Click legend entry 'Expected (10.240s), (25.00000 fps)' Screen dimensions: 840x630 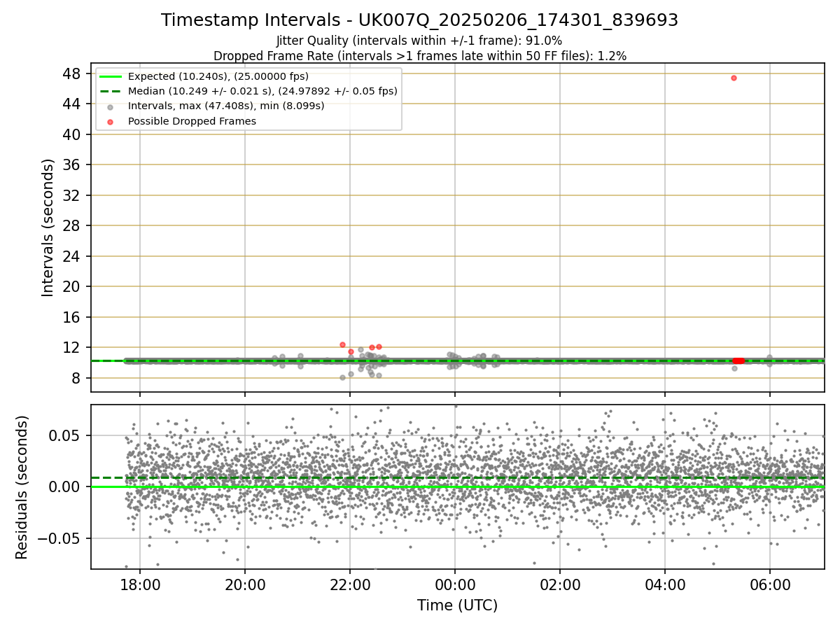click(x=218, y=76)
